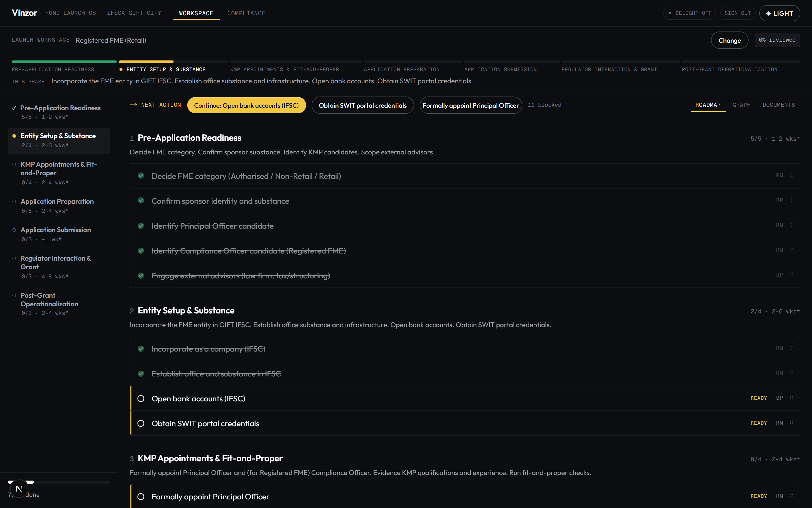Uncheck Confirm sponsor identity and substance
The width and height of the screenshot is (812, 508).
pyautogui.click(x=141, y=201)
